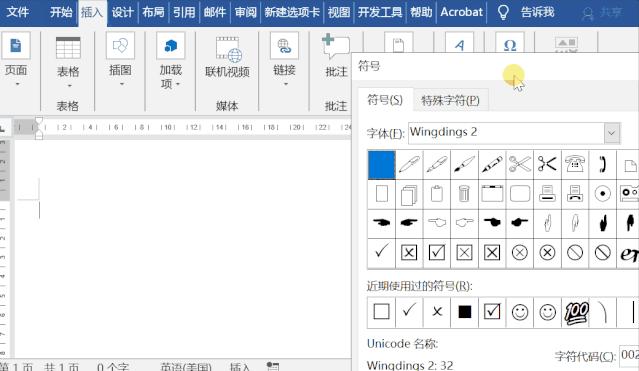Click the lightbulb Tell Me icon
This screenshot has height=371, width=639.
click(503, 13)
